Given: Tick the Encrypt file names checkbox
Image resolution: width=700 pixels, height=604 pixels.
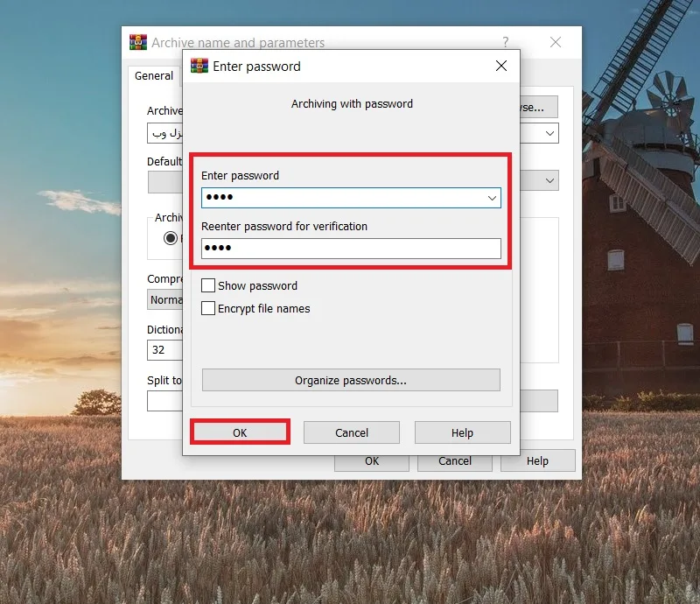Looking at the screenshot, I should pyautogui.click(x=208, y=308).
